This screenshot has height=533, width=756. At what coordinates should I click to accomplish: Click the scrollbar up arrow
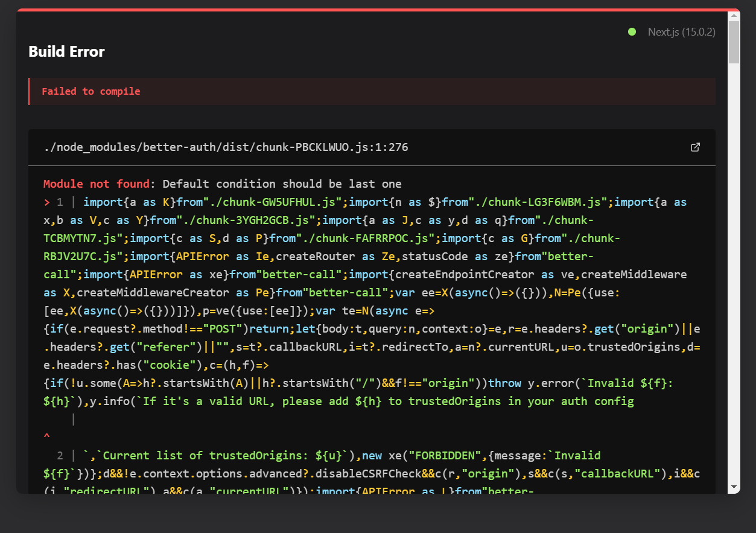pos(734,14)
